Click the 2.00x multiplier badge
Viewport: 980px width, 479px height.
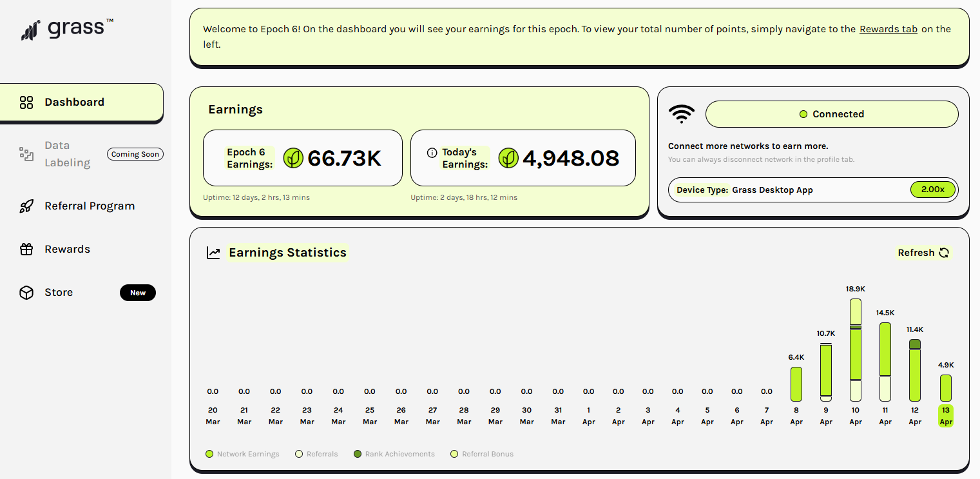coord(932,190)
